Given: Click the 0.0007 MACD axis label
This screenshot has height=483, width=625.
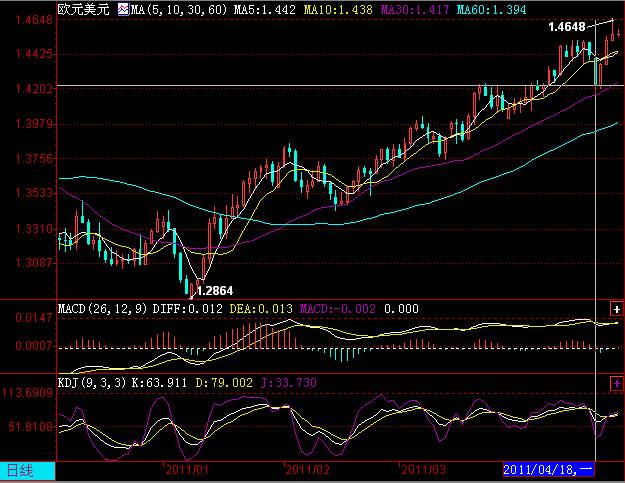Looking at the screenshot, I should click(34, 345).
